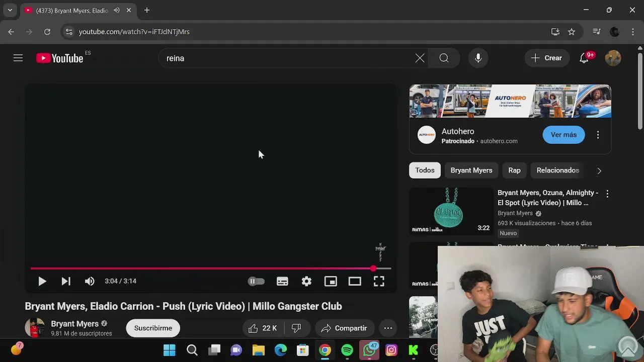Open the Crear menu
644x362 pixels.
(547, 58)
